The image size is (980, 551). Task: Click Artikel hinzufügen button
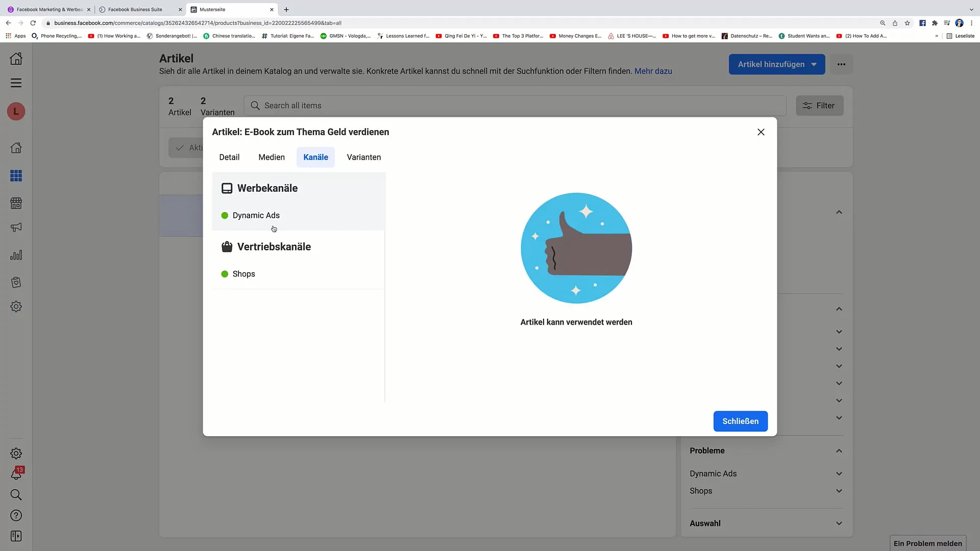tap(777, 64)
